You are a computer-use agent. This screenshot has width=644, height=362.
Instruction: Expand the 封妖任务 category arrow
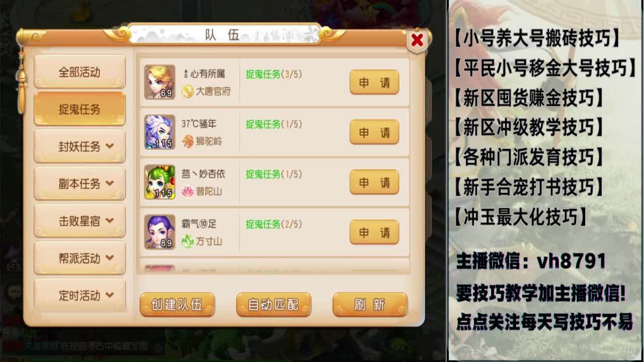point(110,146)
